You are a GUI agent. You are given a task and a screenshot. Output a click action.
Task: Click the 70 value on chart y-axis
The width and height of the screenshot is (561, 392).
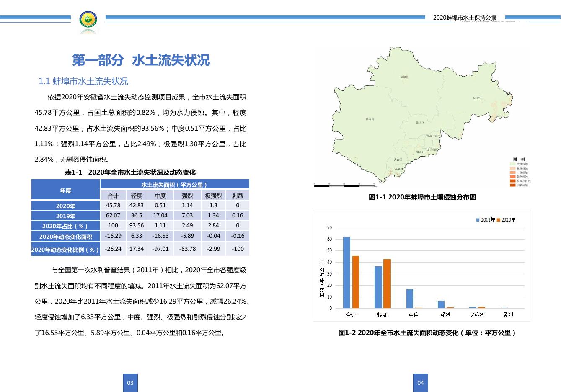(x=329, y=228)
